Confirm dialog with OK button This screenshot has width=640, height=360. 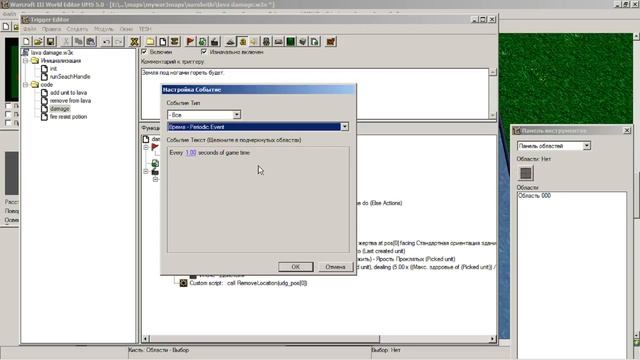296,267
